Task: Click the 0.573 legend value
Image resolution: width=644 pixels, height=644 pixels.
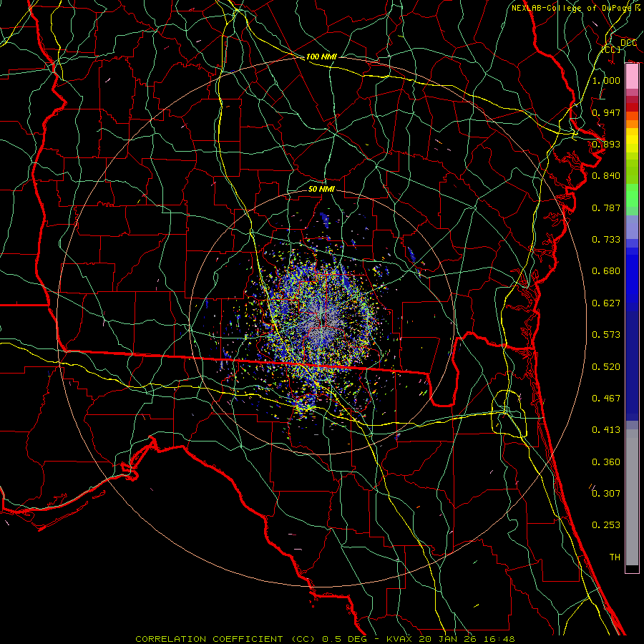Action: coord(606,335)
